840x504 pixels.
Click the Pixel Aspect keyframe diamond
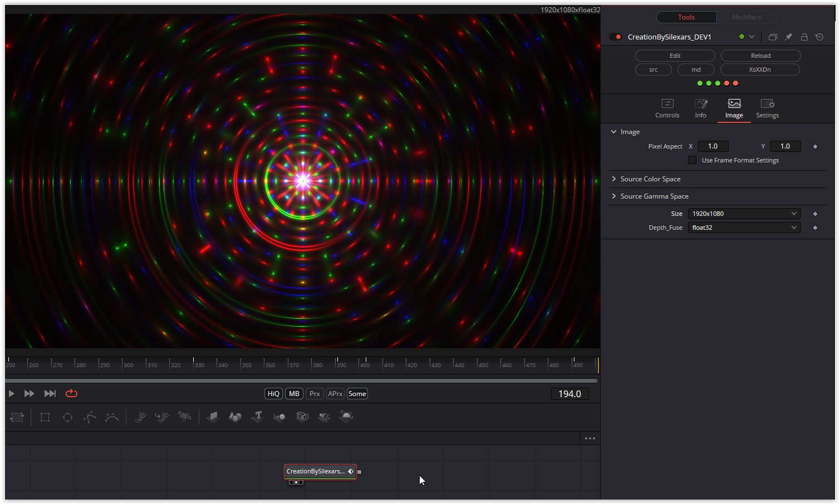pyautogui.click(x=815, y=146)
